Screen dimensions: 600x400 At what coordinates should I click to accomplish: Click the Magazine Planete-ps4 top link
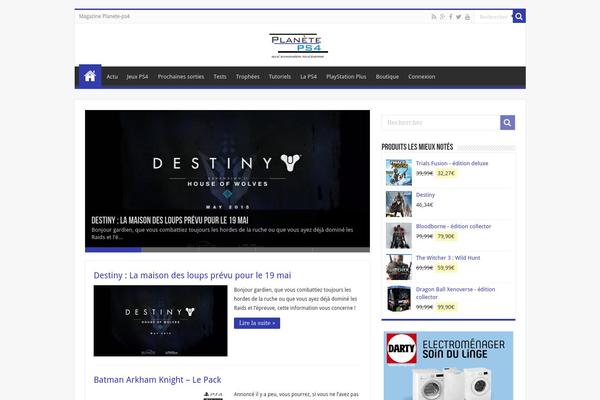pyautogui.click(x=104, y=16)
